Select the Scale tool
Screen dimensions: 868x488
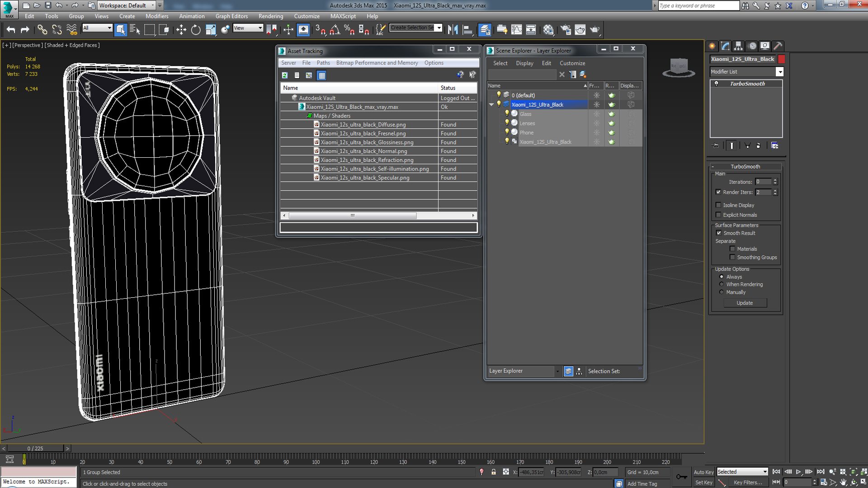(x=210, y=30)
